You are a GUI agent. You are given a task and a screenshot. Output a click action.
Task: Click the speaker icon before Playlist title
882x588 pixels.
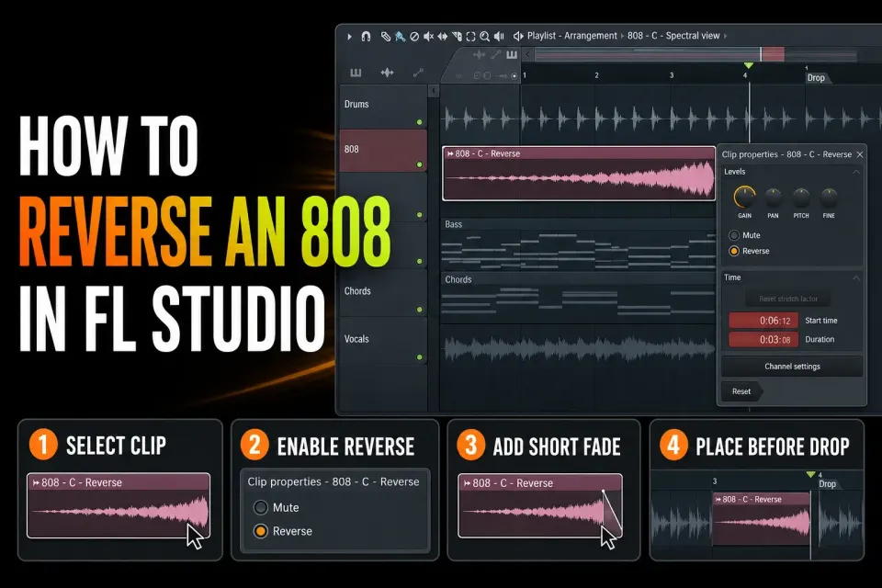coord(518,36)
